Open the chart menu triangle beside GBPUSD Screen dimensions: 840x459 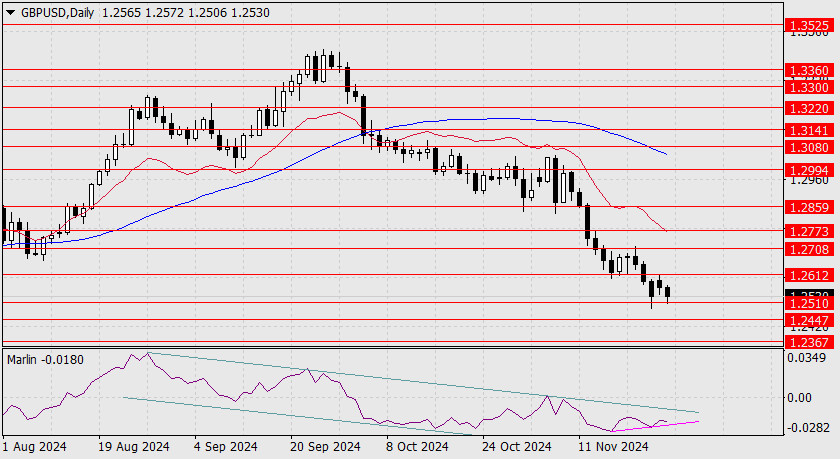click(10, 13)
